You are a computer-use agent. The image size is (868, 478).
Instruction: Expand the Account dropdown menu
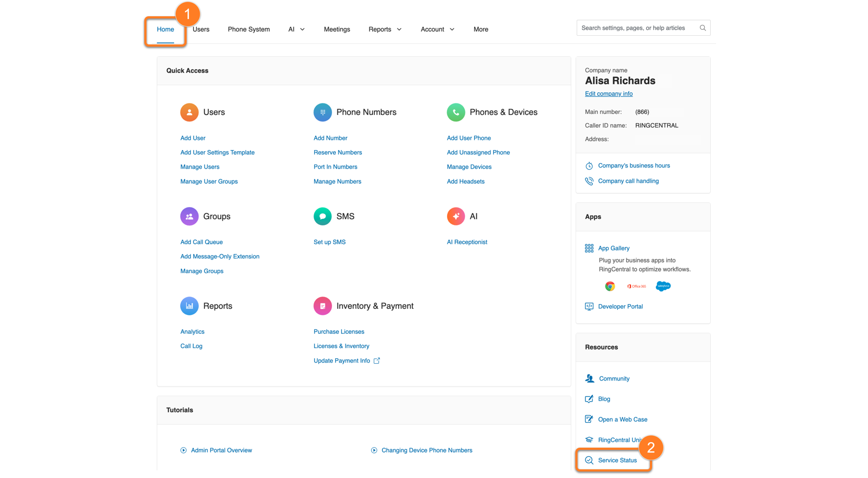[437, 29]
